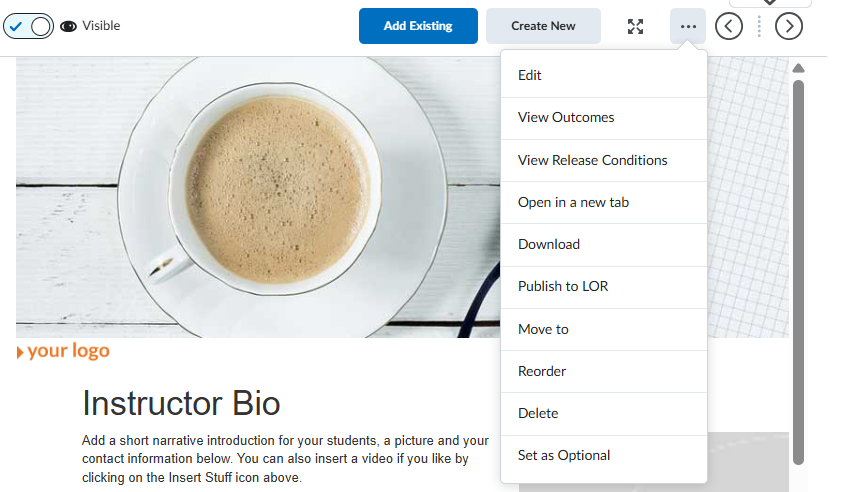Click the three-dots more actions button
This screenshot has height=492, width=867.
pyautogui.click(x=688, y=26)
